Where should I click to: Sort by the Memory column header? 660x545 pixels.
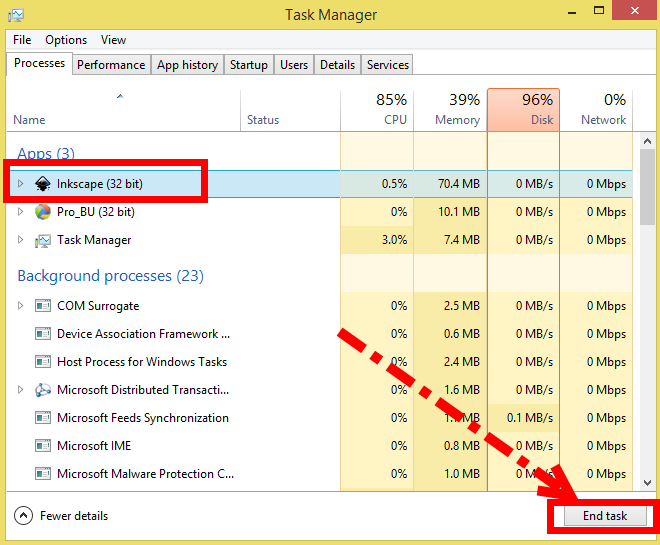pyautogui.click(x=450, y=110)
